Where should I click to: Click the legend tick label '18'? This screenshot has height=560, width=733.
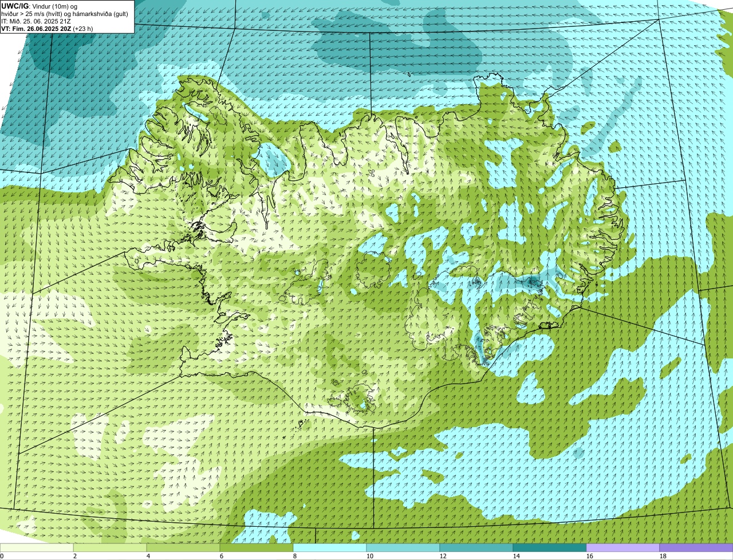(x=663, y=556)
